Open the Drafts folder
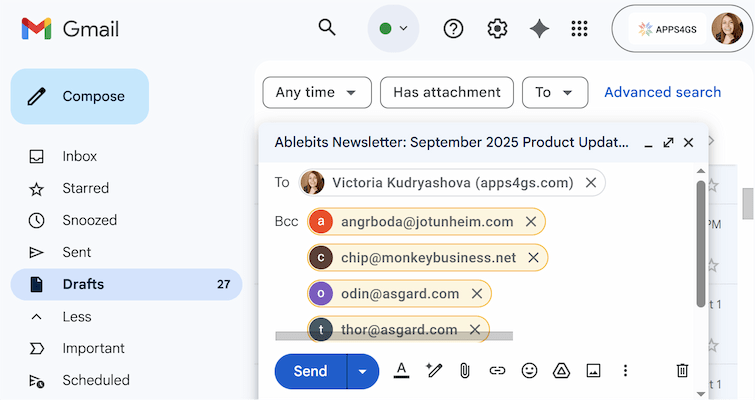 pyautogui.click(x=83, y=284)
